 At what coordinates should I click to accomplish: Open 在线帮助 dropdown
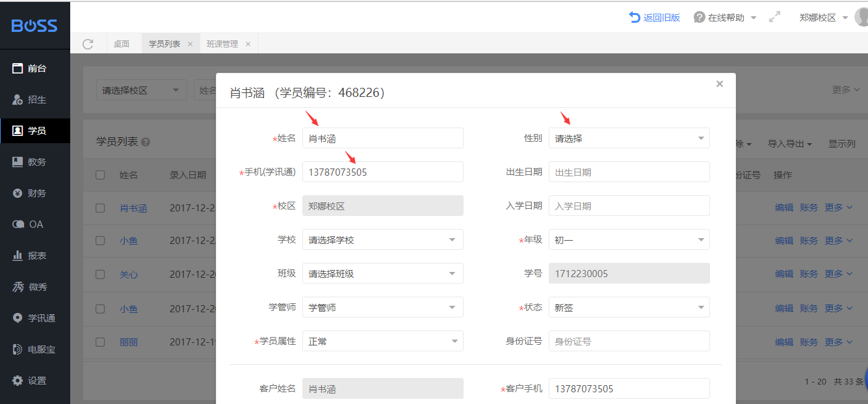(725, 18)
